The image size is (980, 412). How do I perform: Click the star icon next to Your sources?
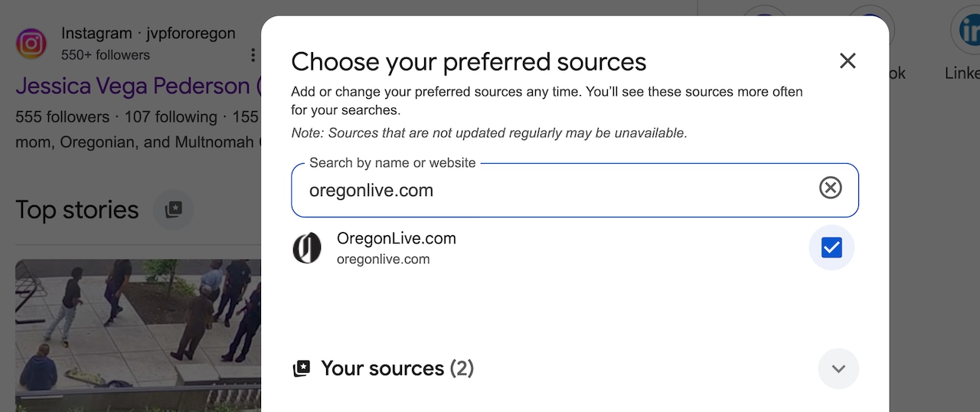[302, 369]
